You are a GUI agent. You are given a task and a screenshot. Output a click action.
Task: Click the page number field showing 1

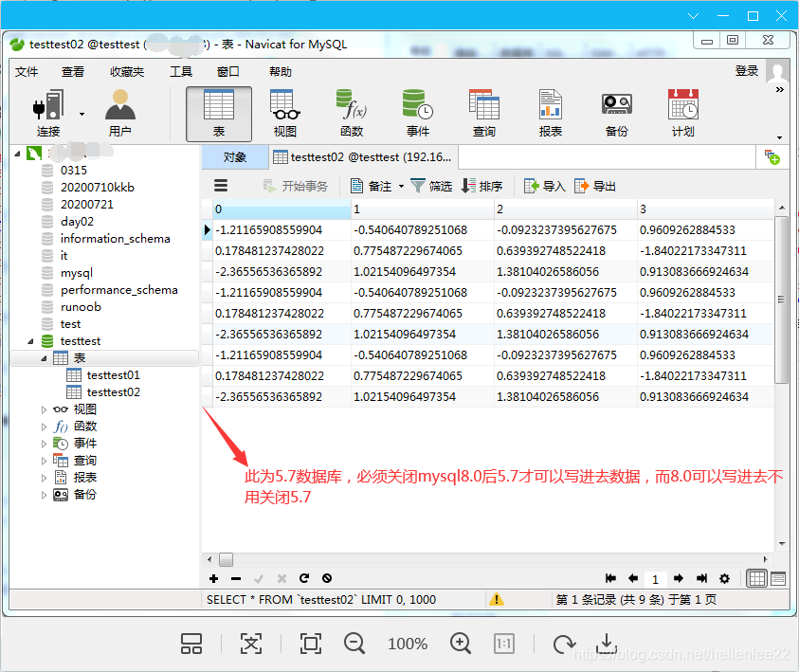(655, 579)
